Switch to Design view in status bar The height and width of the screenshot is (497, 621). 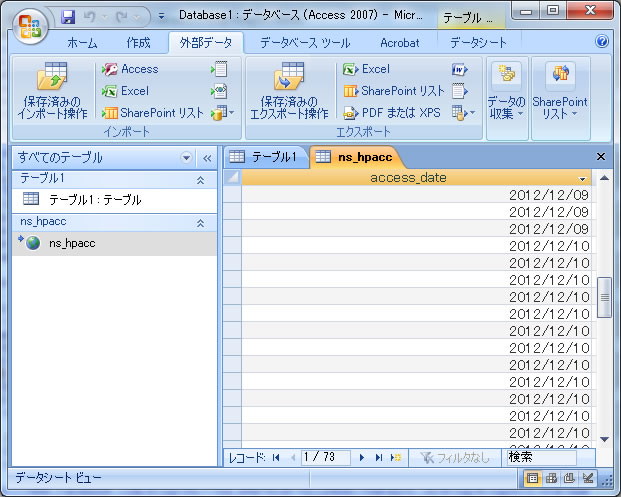[x=589, y=479]
